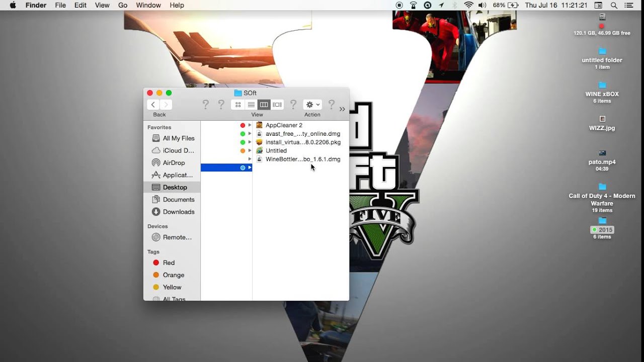Select Desktop in Finder sidebar
644x362 pixels.
point(172,187)
